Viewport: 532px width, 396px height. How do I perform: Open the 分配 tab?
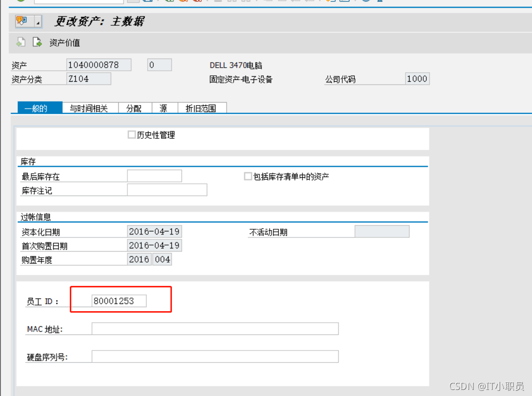[134, 108]
